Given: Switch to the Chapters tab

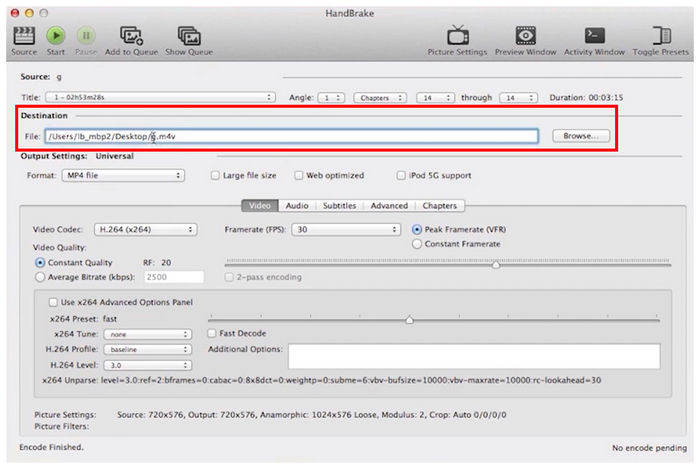Looking at the screenshot, I should coord(439,206).
